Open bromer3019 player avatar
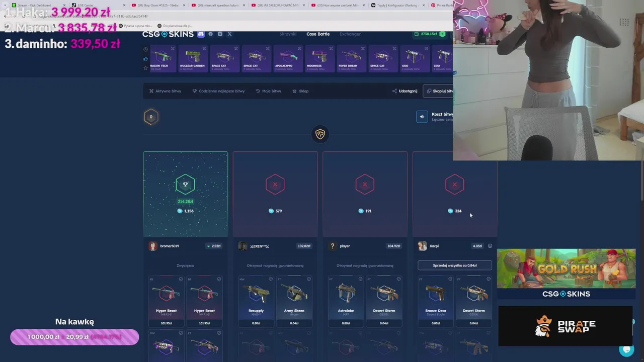This screenshot has height=362, width=644. 153,246
